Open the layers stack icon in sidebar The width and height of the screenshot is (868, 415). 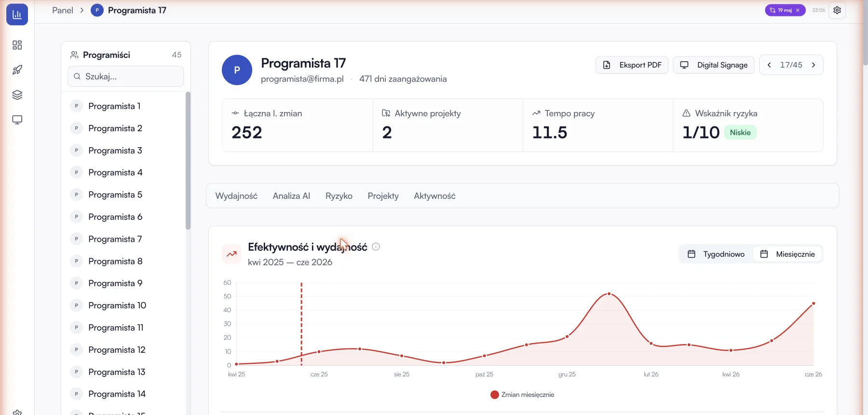[17, 95]
